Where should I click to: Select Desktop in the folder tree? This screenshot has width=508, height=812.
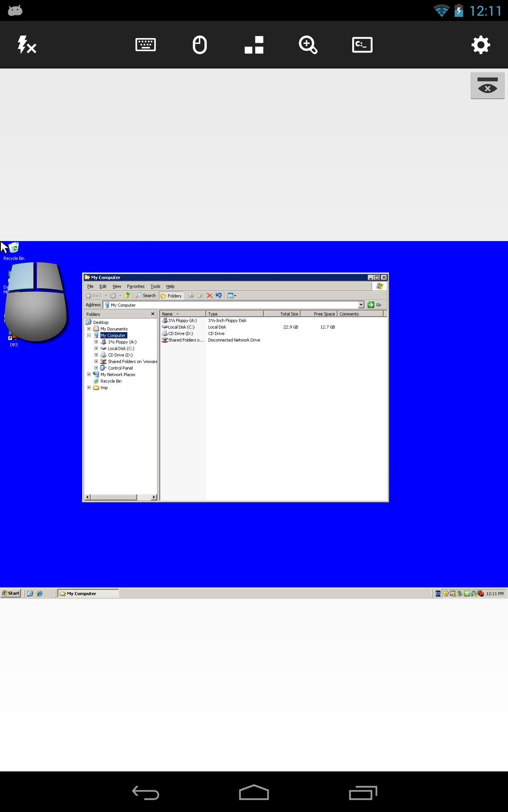101,322
